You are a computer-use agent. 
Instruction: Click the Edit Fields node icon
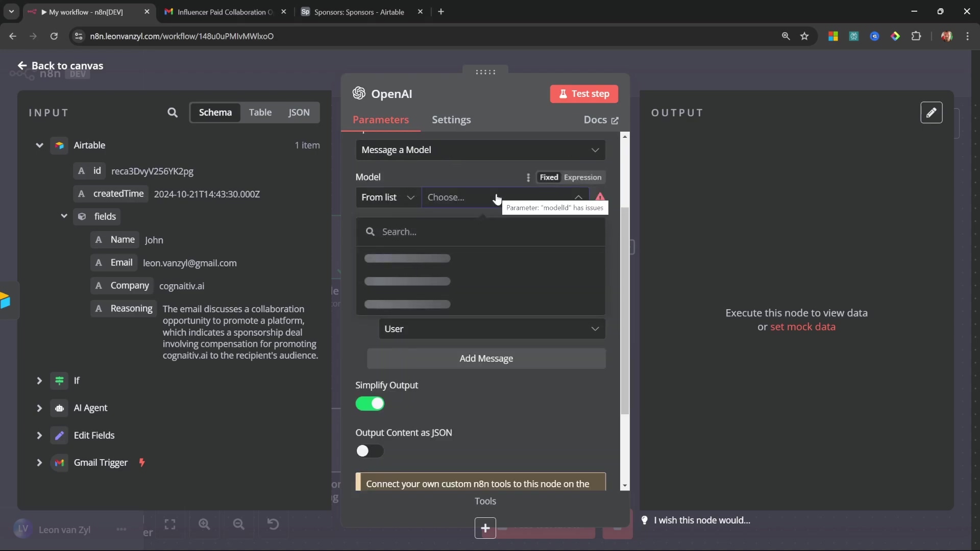click(x=59, y=435)
